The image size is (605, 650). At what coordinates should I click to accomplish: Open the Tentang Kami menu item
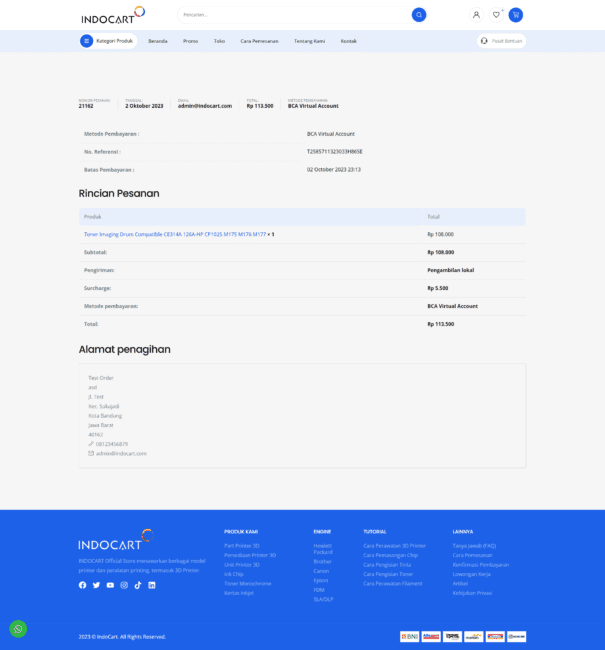tap(309, 41)
